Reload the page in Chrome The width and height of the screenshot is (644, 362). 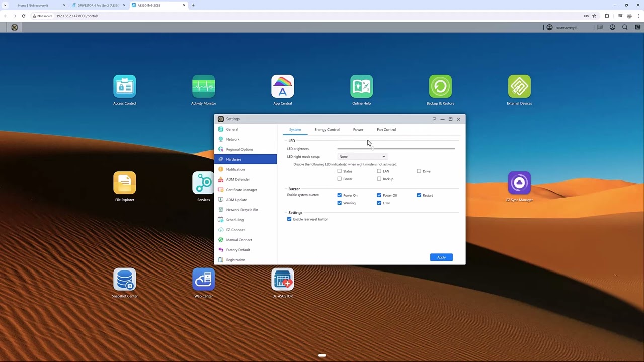(23, 16)
